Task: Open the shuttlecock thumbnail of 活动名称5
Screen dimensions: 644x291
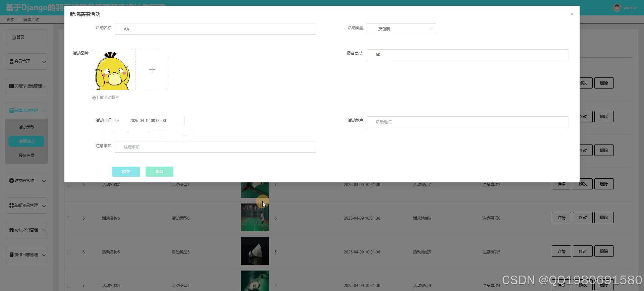Action: (255, 251)
